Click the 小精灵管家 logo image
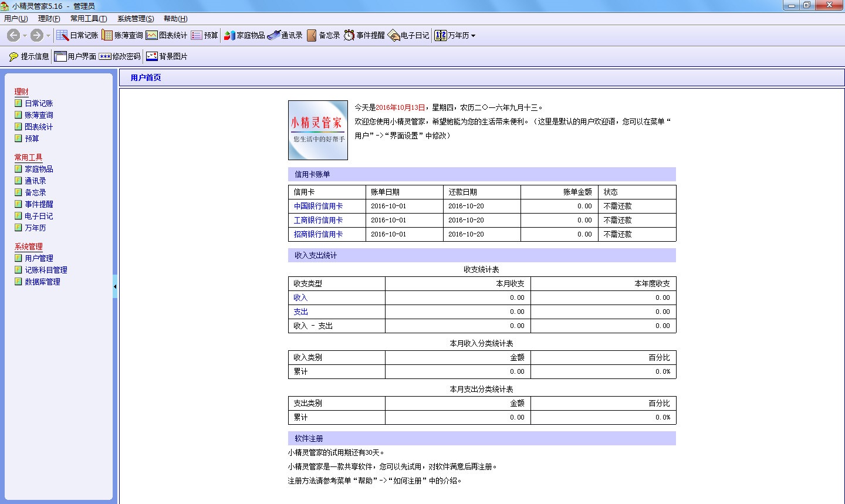 coord(318,130)
